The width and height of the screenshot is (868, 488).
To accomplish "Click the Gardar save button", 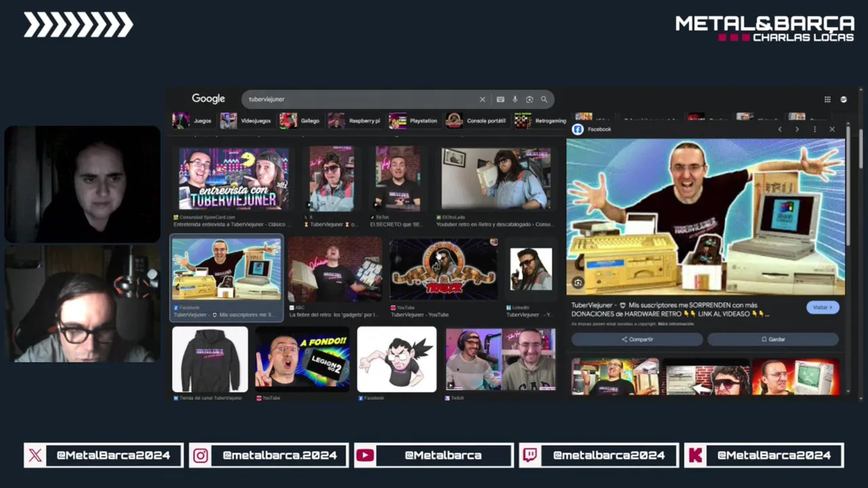I will coord(773,339).
